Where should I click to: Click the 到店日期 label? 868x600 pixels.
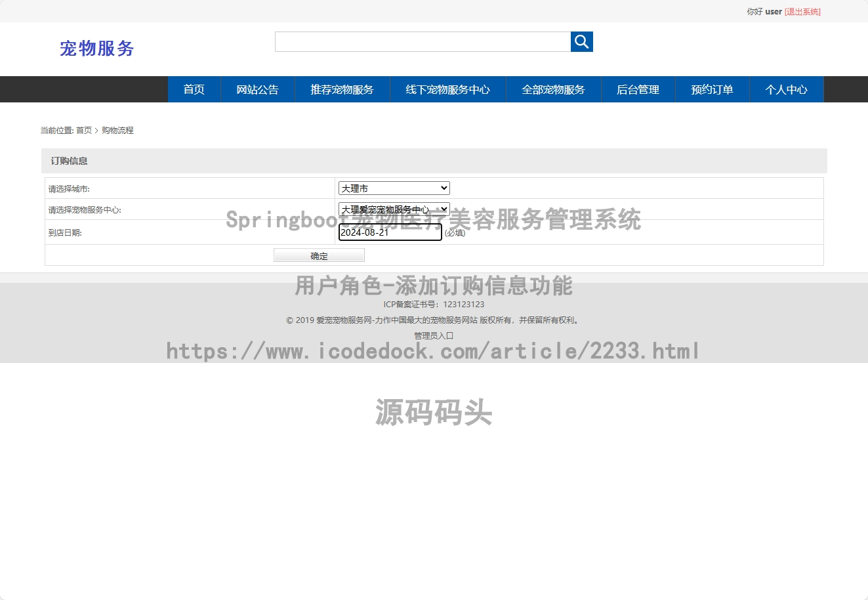coord(65,233)
